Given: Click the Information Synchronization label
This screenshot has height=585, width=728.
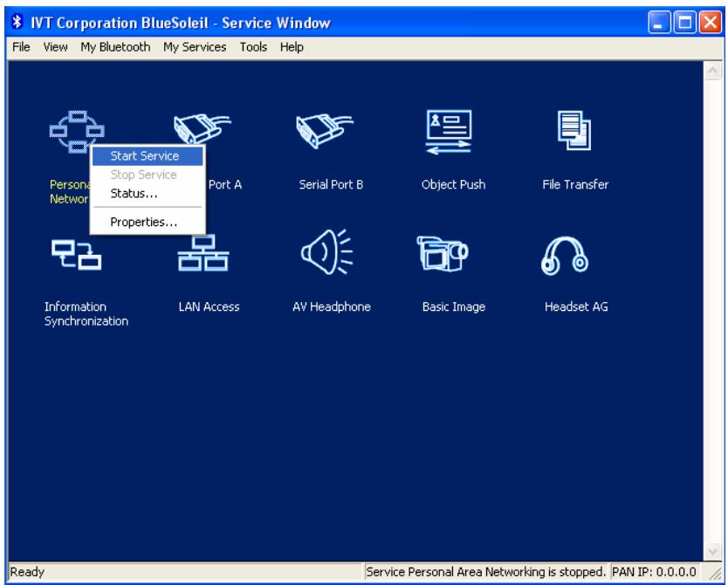Looking at the screenshot, I should click(86, 313).
